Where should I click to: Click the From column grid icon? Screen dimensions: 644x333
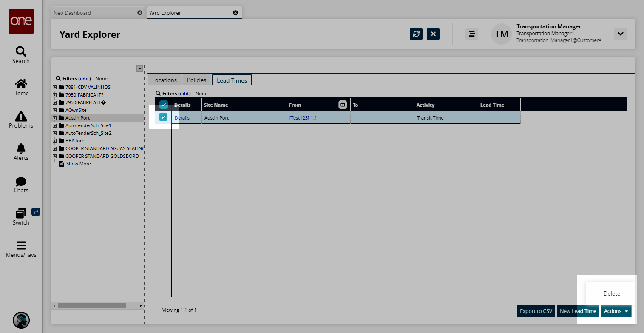pyautogui.click(x=343, y=105)
